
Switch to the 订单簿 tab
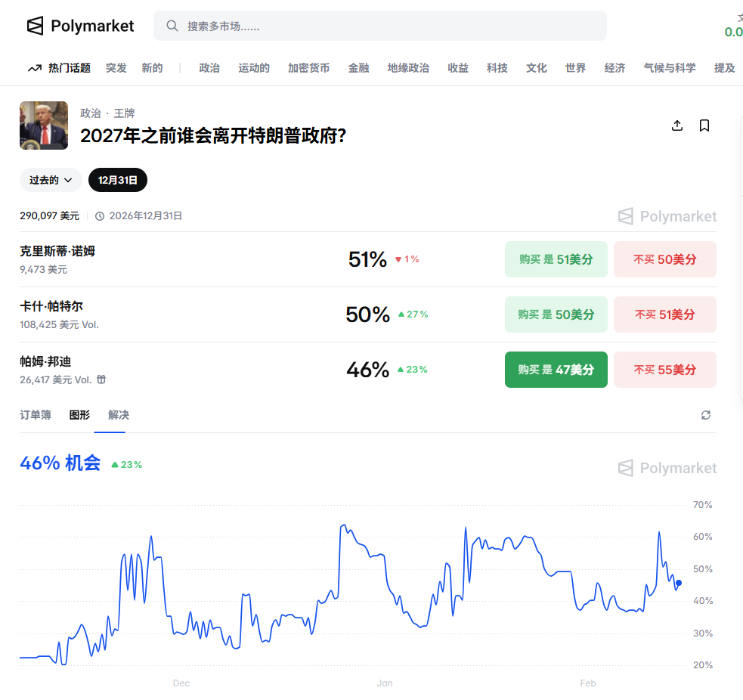(x=36, y=415)
